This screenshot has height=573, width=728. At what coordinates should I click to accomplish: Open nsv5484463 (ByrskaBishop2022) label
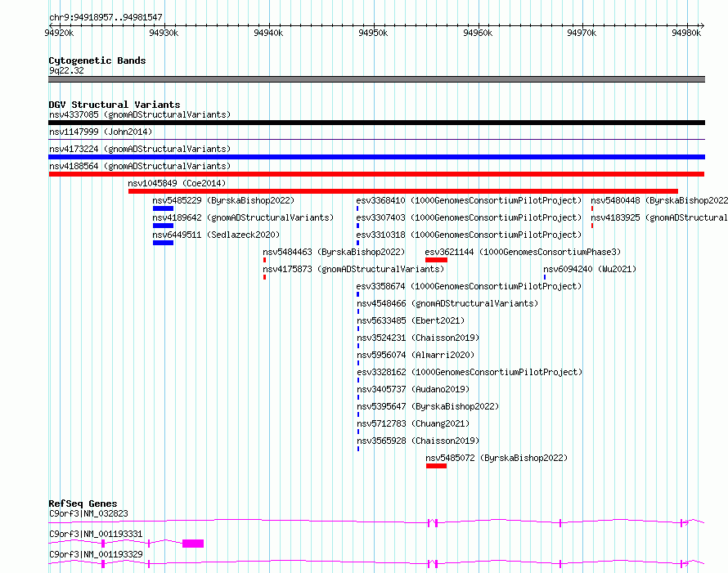(x=334, y=252)
